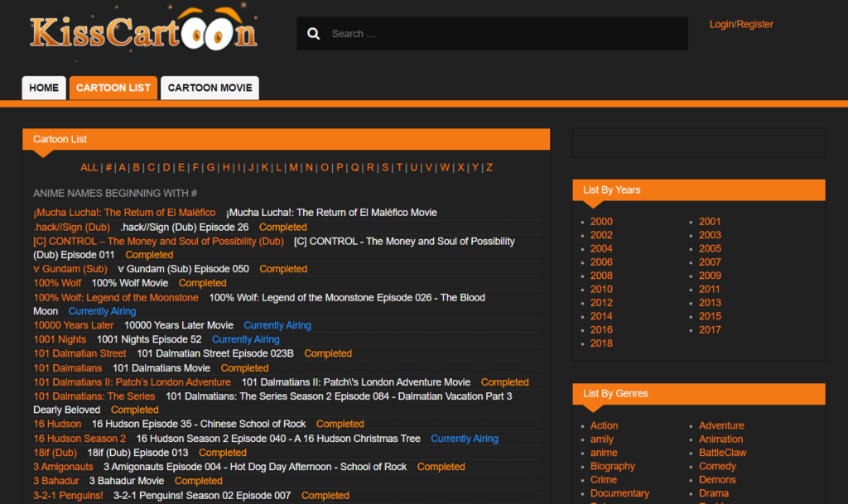
Task: Open the 10000 Years Later series link
Action: coord(74,325)
